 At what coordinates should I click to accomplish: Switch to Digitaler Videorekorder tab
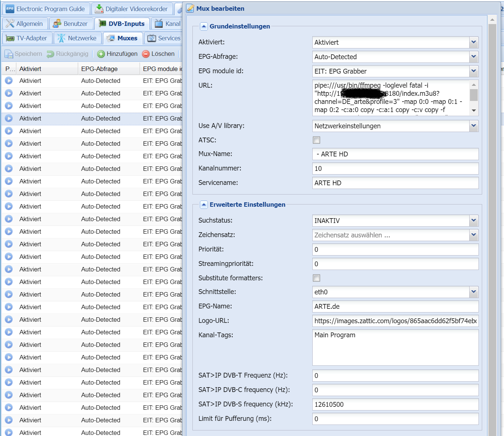pos(132,9)
